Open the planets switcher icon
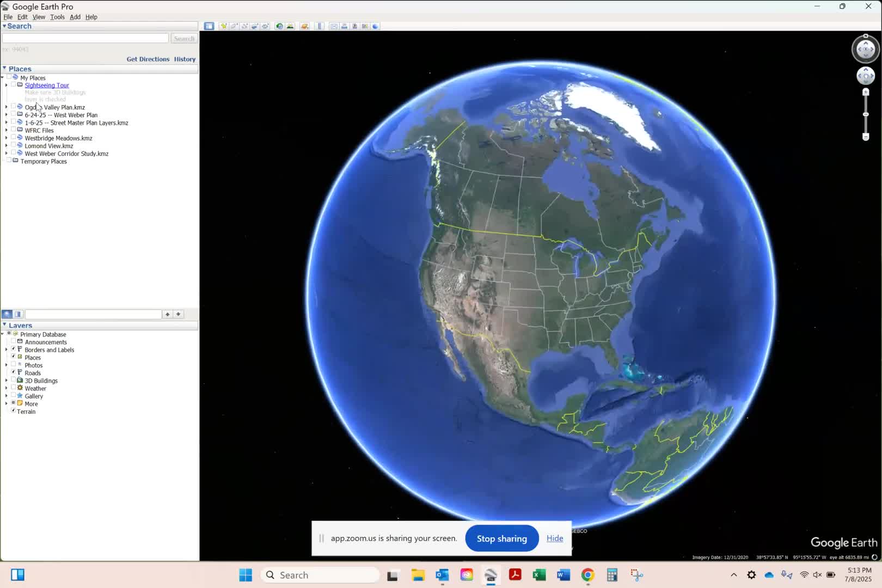 (x=305, y=26)
